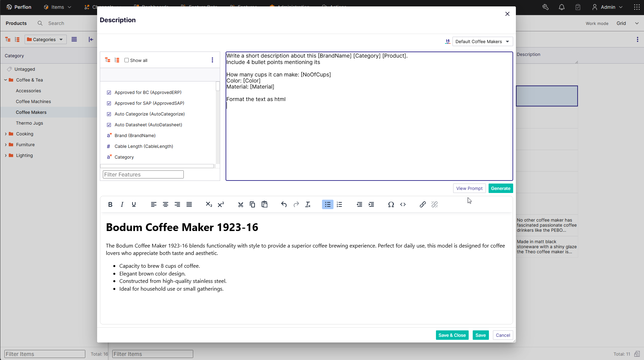The width and height of the screenshot is (644, 360).
Task: Uncheck Approved for BC (ApprovedERP)
Action: [109, 93]
